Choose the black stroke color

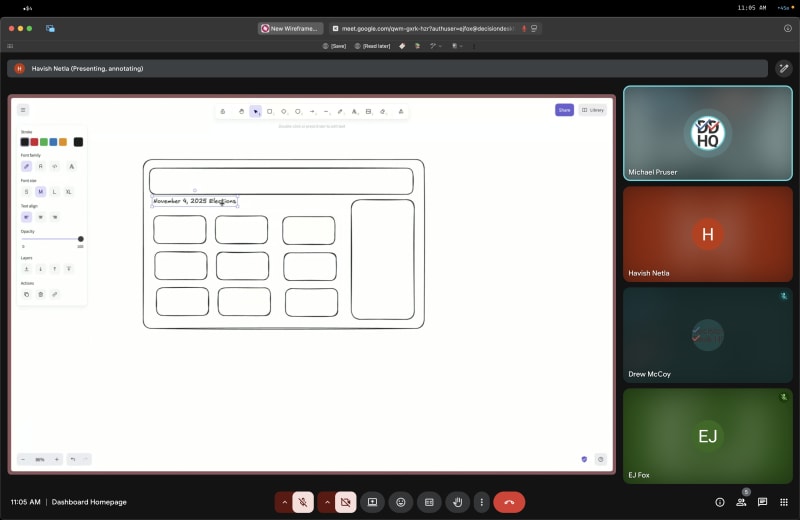coord(24,142)
